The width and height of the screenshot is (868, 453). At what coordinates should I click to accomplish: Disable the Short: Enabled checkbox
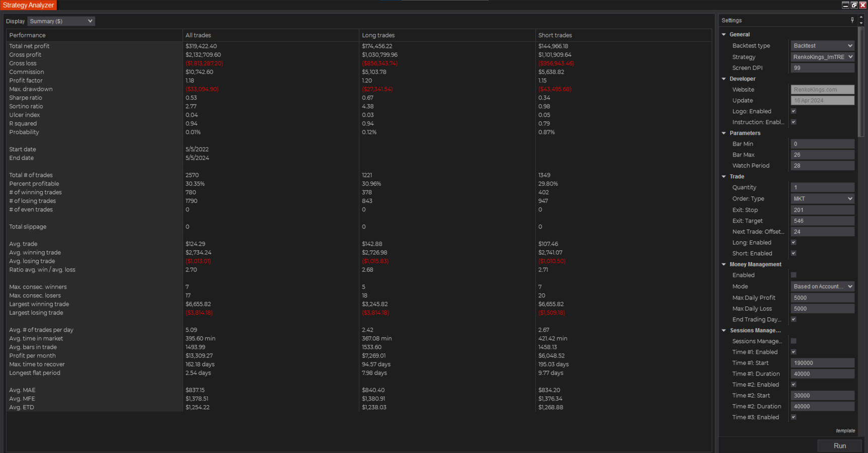point(794,253)
